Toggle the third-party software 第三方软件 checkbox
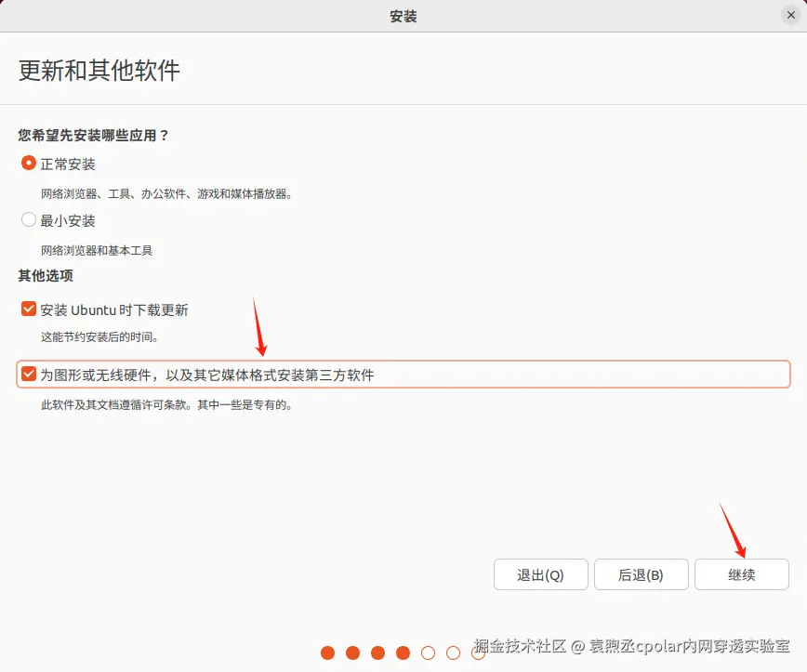 tap(28, 374)
